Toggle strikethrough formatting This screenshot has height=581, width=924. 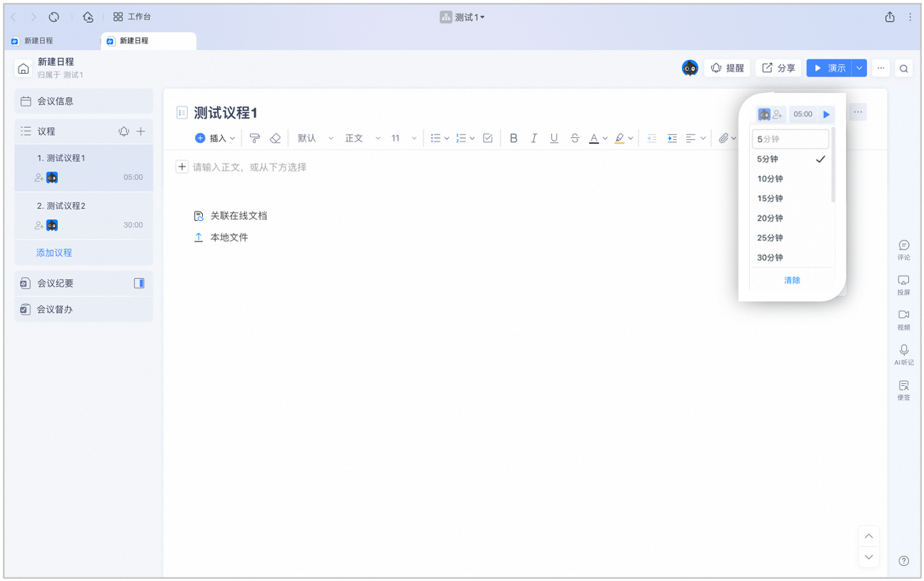point(574,138)
